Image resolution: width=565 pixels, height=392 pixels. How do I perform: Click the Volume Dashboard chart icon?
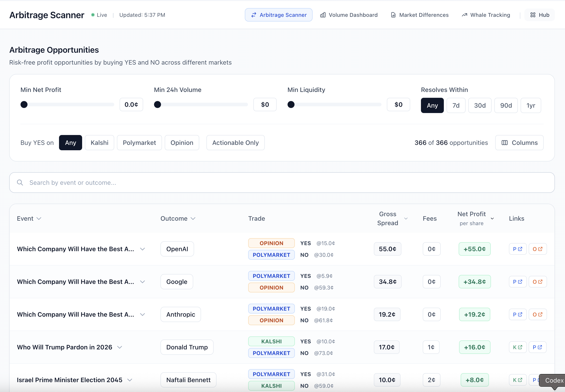pos(323,15)
